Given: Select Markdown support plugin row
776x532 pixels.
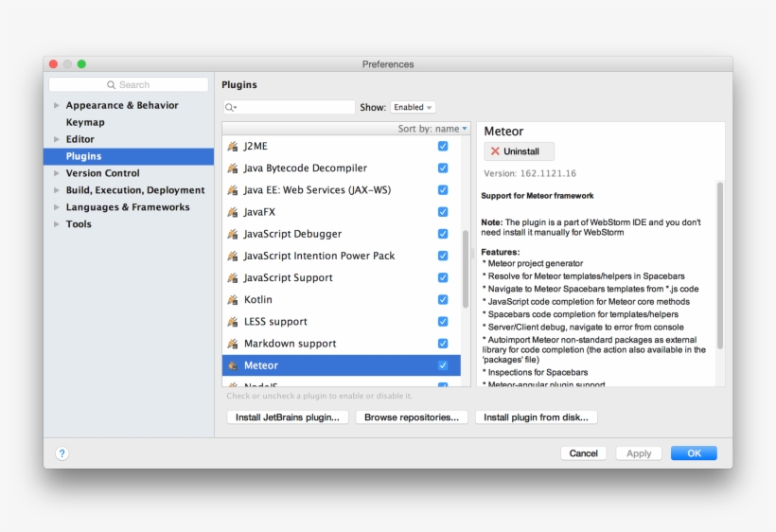Looking at the screenshot, I should [342, 344].
